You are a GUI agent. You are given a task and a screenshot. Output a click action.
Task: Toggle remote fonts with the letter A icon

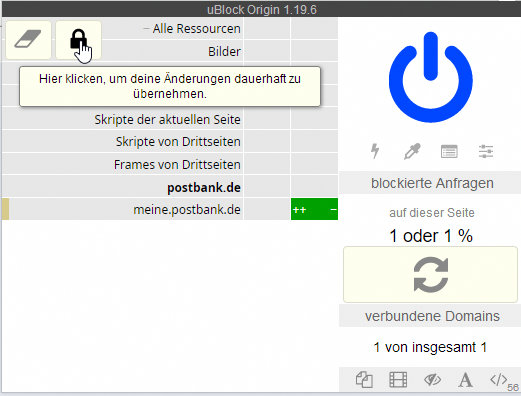[x=465, y=380]
